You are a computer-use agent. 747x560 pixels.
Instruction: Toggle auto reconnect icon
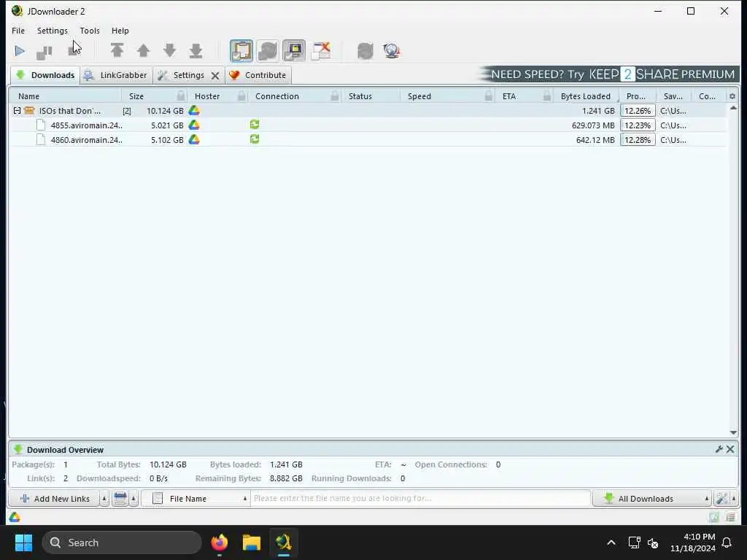[x=268, y=51]
